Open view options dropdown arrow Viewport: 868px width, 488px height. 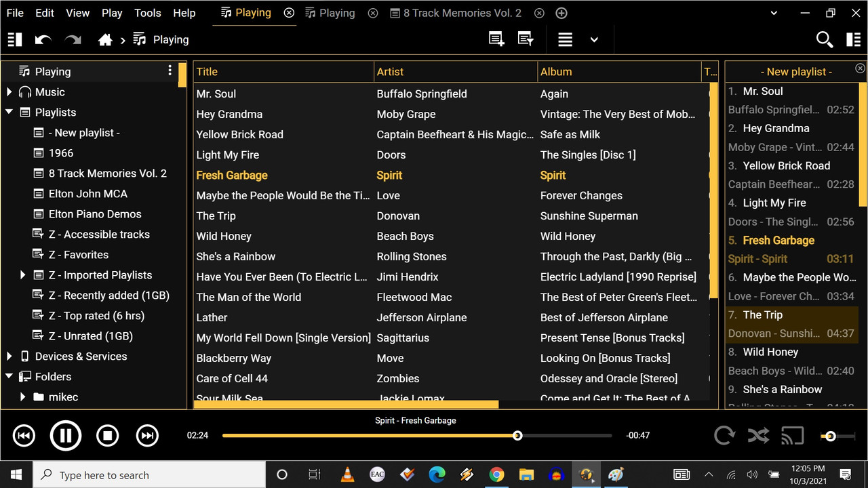point(594,40)
